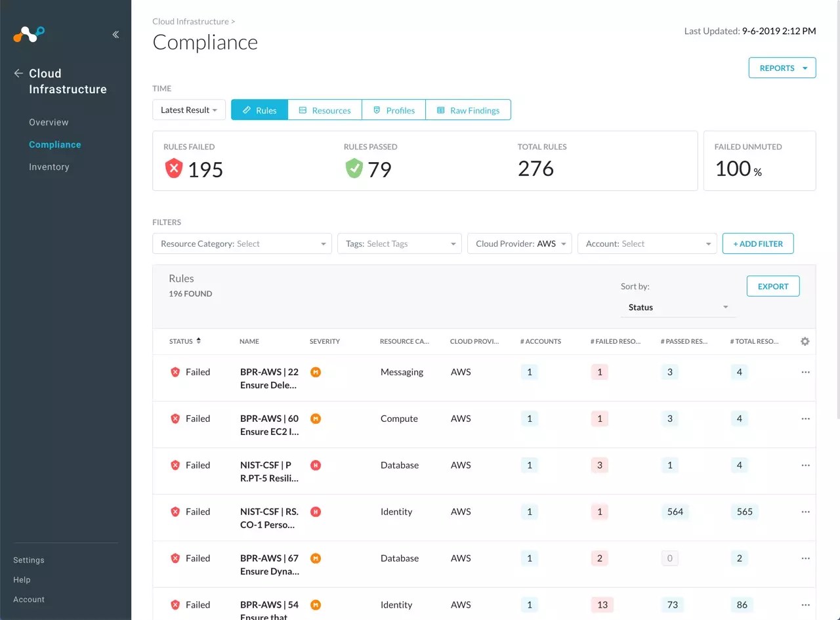Open Help in the sidebar
This screenshot has width=840, height=620.
click(22, 580)
